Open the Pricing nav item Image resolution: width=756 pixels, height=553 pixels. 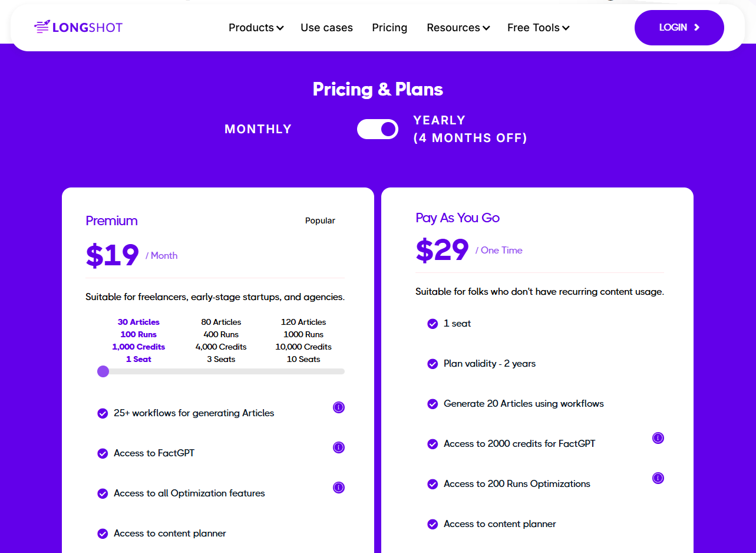(x=389, y=28)
